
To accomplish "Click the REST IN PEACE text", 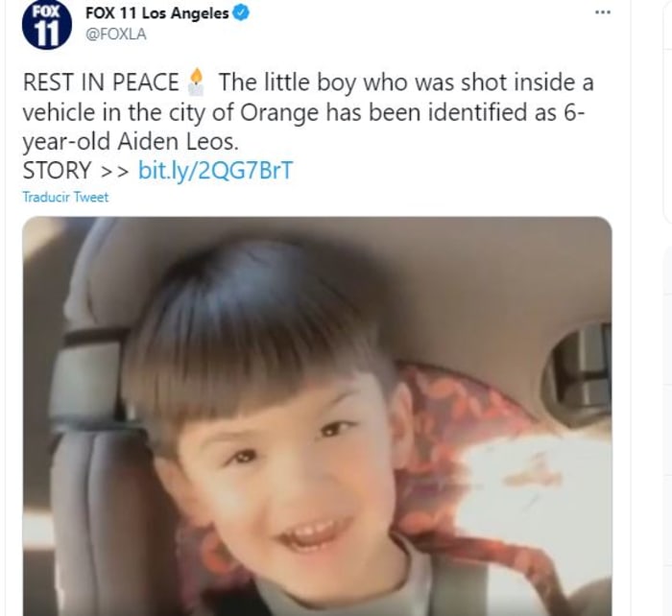I will coord(101,83).
